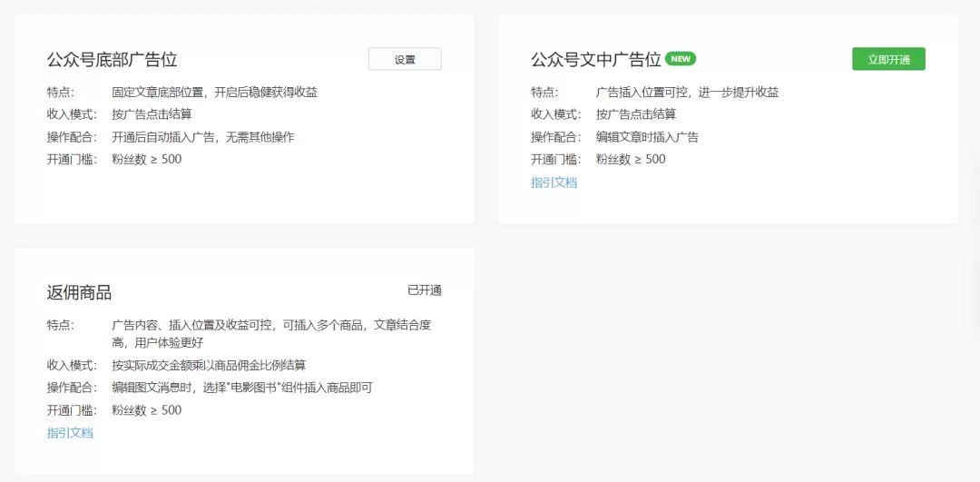Screen dimensions: 980x482
Task: Click the green NEW badge icon
Action: click(x=681, y=59)
